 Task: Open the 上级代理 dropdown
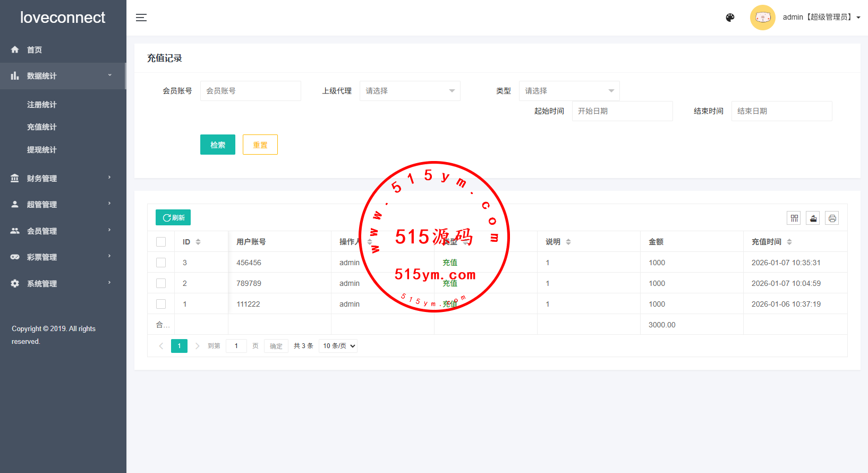(x=410, y=91)
